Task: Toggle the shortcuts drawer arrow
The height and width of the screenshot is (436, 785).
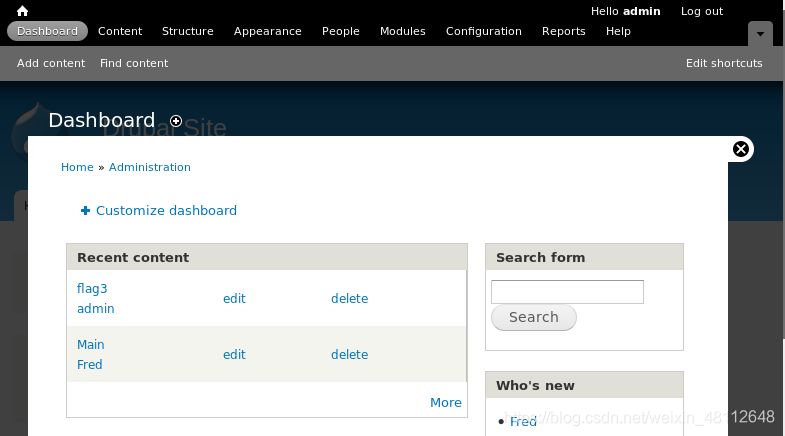Action: click(x=760, y=34)
